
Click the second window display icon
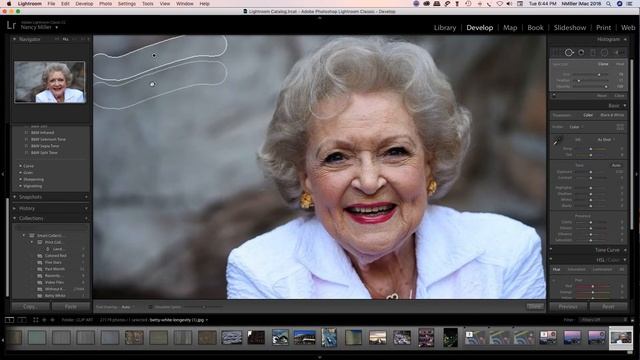(x=22, y=320)
